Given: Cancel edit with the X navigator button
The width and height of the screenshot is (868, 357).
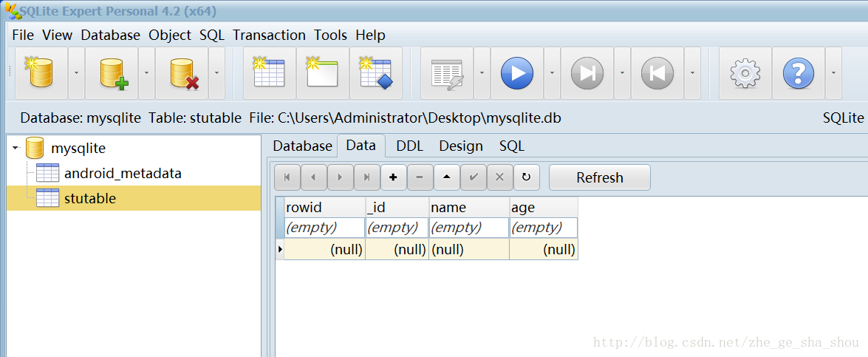Looking at the screenshot, I should pos(500,177).
